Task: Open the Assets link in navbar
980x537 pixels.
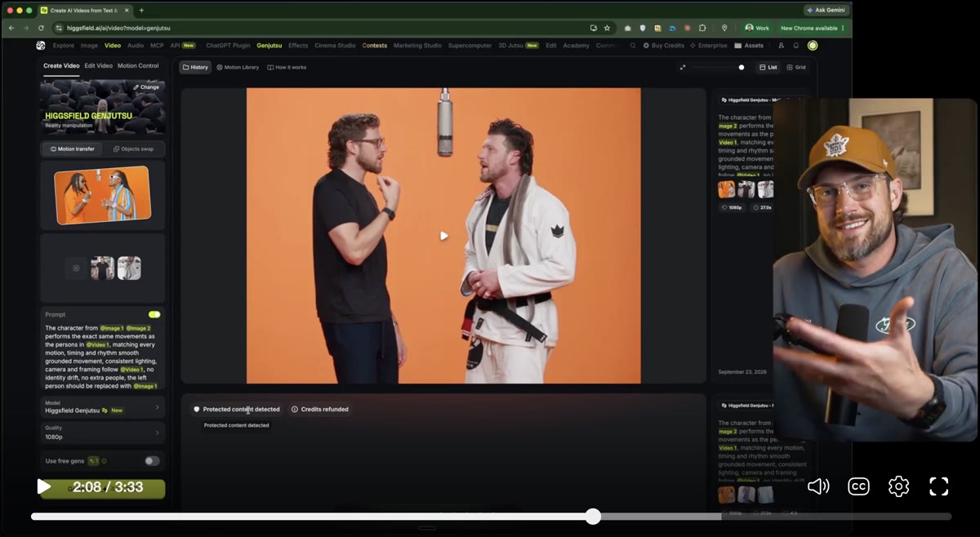Action: tap(749, 46)
